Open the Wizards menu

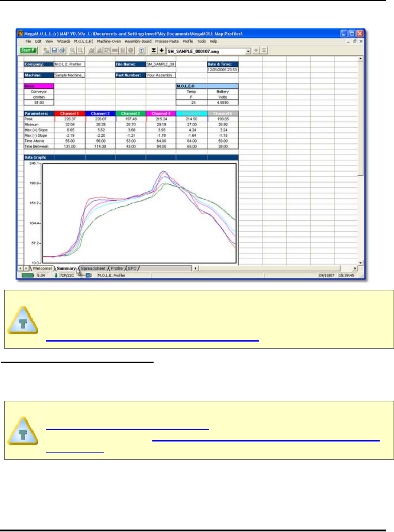63,41
